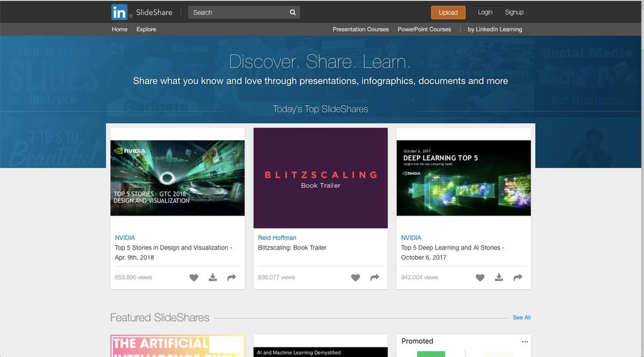Like the Design and Visualization slideshare
The image size is (644, 357).
pos(194,278)
